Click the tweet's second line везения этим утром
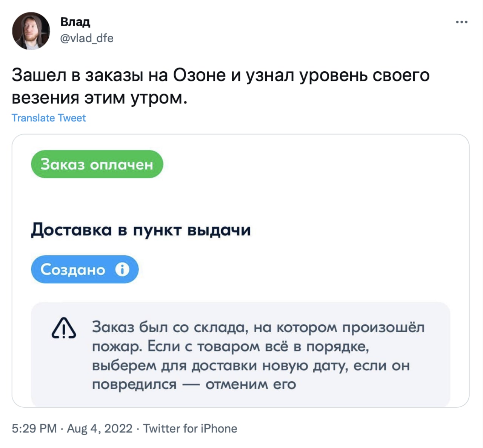This screenshot has height=448, width=483. click(100, 98)
